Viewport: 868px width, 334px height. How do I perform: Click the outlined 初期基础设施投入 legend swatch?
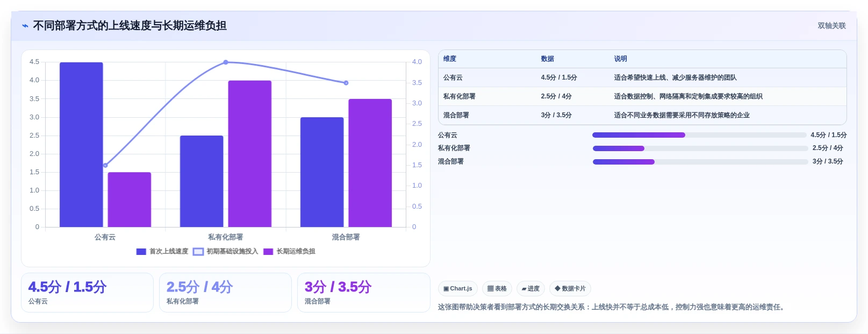coord(198,252)
